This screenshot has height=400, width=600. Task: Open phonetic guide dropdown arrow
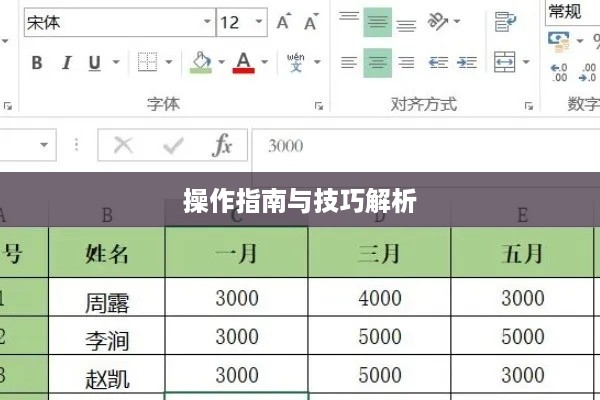click(x=317, y=62)
